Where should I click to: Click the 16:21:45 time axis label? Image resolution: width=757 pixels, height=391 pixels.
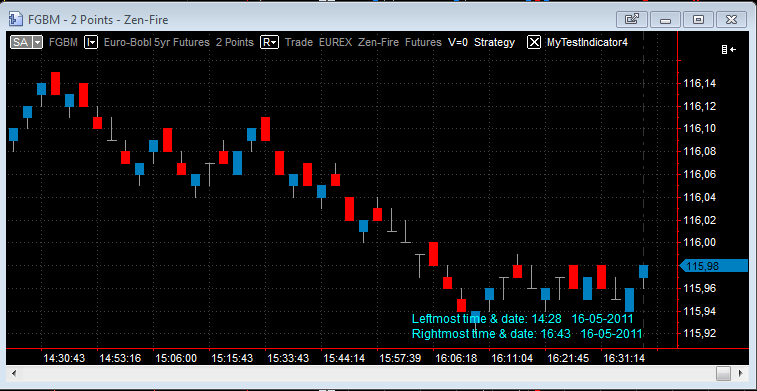coord(568,358)
